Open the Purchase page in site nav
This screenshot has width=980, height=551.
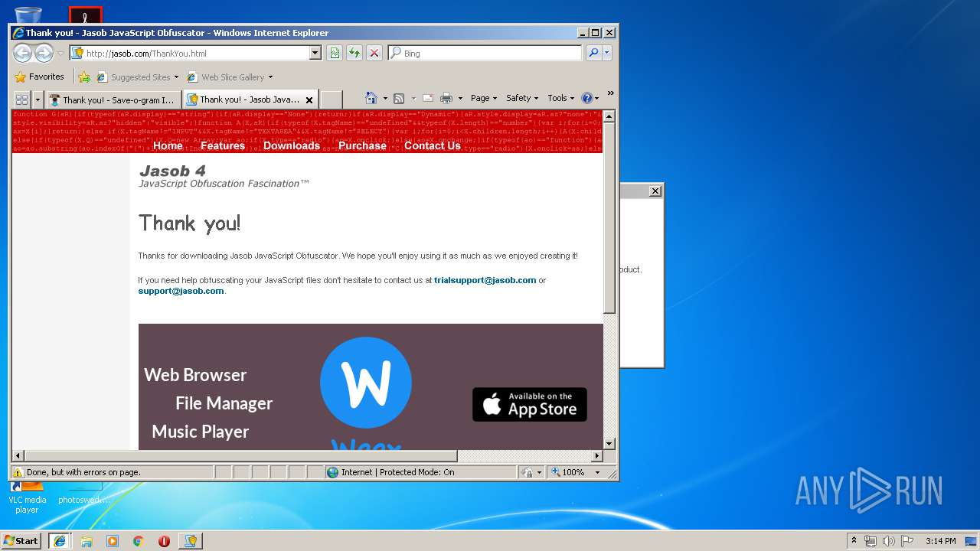click(362, 145)
